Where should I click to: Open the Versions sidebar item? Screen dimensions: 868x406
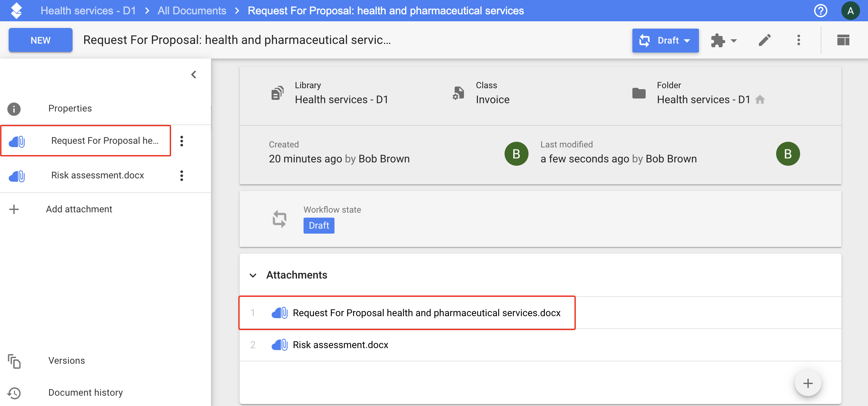(66, 360)
